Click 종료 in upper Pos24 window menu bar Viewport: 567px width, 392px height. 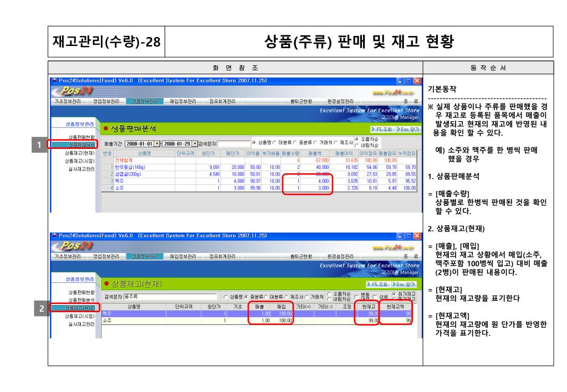click(x=411, y=101)
